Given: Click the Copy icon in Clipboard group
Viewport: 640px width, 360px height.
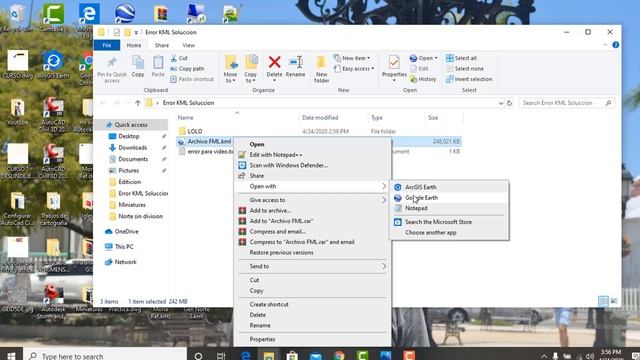Looking at the screenshot, I should tap(138, 62).
